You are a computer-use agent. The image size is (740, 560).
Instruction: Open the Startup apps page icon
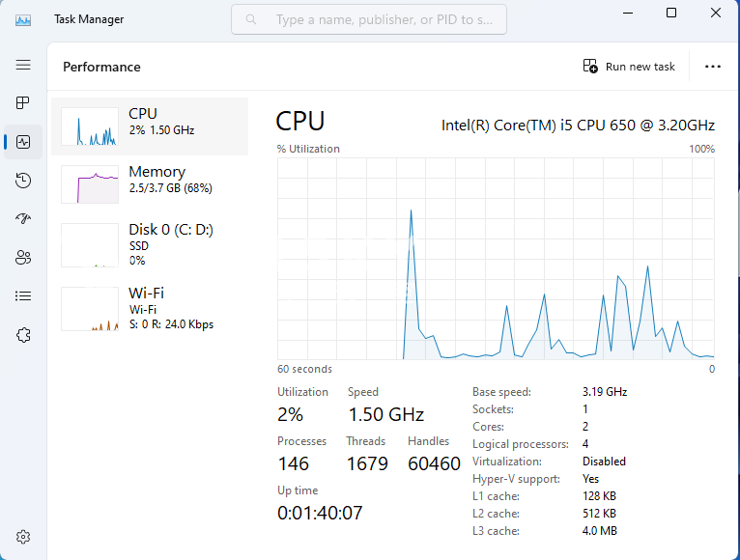pos(23,218)
